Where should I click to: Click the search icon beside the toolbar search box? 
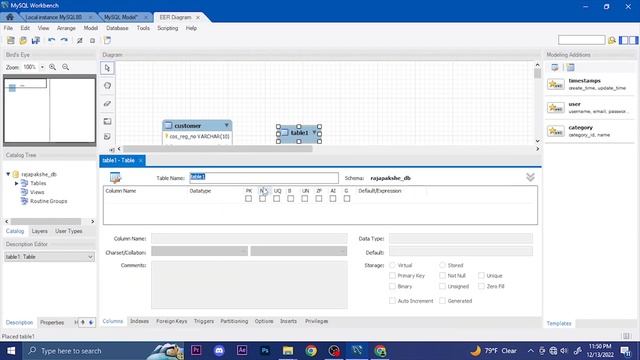click(x=612, y=40)
